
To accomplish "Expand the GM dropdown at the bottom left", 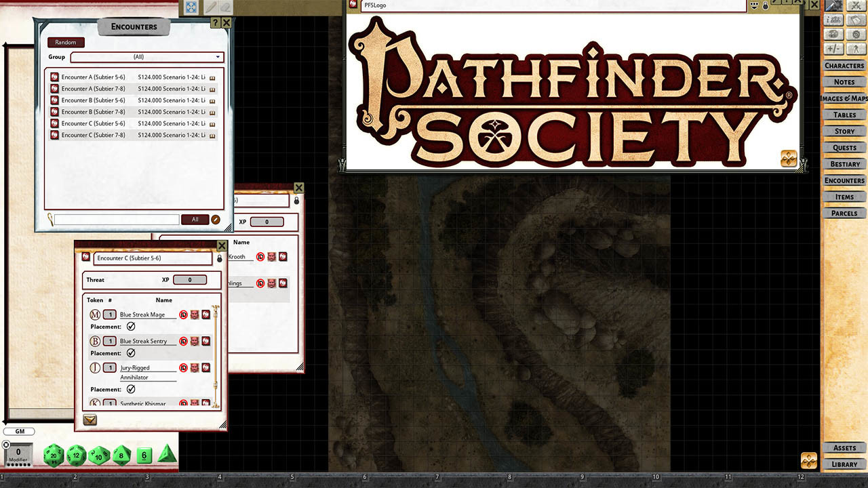I will [x=19, y=431].
